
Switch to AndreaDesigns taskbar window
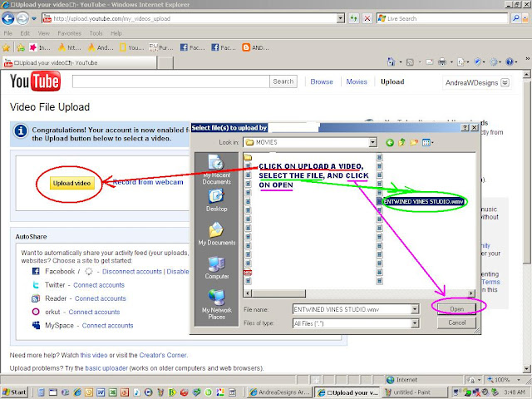279,392
